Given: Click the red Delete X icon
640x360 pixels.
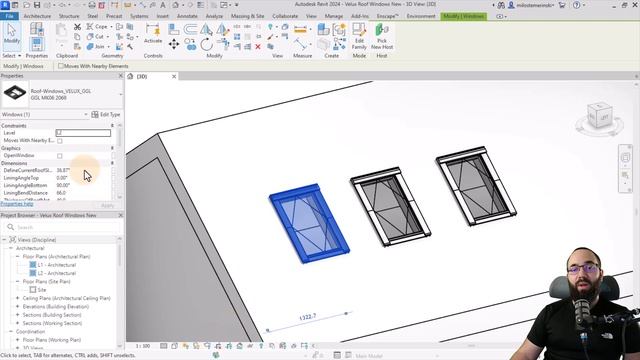Looking at the screenshot, I should point(258,47).
